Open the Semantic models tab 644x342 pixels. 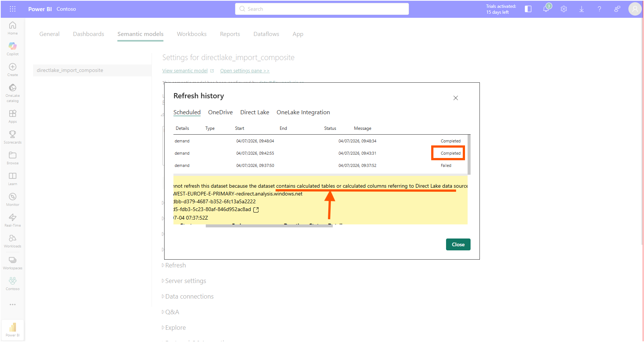(140, 34)
